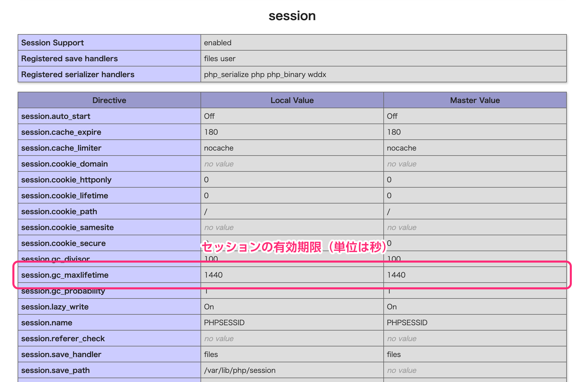The image size is (588, 382).
Task: Select the session.cookie_path directive
Action: 59,211
